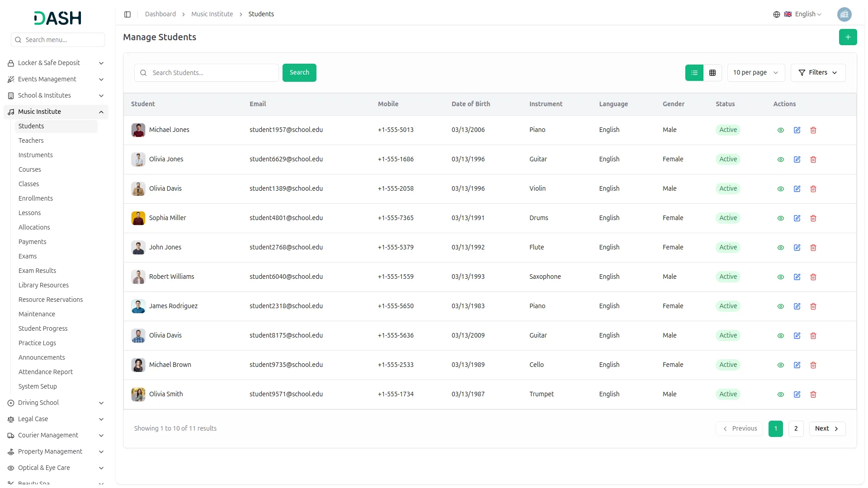This screenshot has width=868, height=488.
Task: Expand the Filters dropdown
Action: (x=817, y=73)
